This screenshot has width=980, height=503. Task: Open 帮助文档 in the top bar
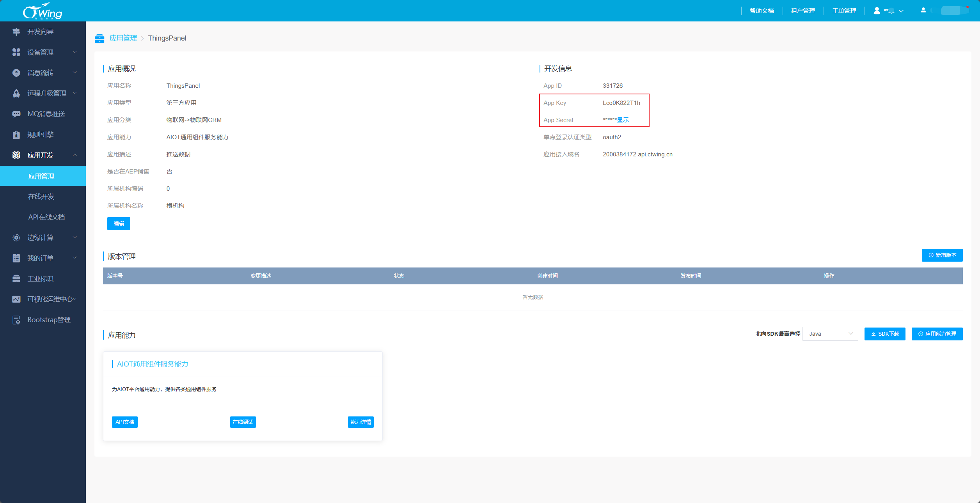[762, 11]
